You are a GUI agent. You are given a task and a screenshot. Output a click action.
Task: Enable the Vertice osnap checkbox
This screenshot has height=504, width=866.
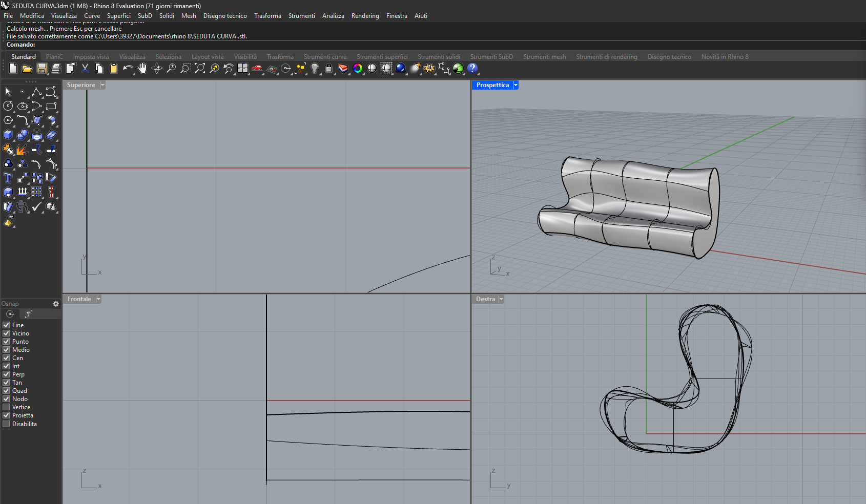tap(7, 407)
